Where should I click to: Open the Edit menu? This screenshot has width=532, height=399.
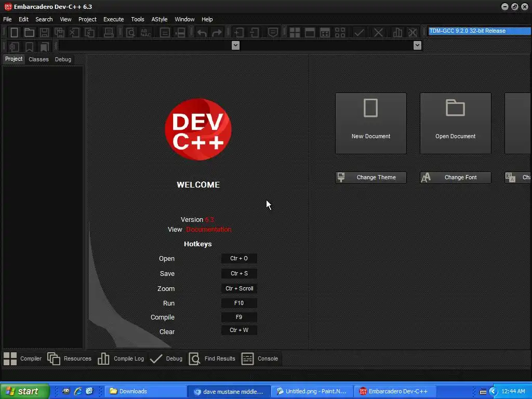tap(23, 19)
